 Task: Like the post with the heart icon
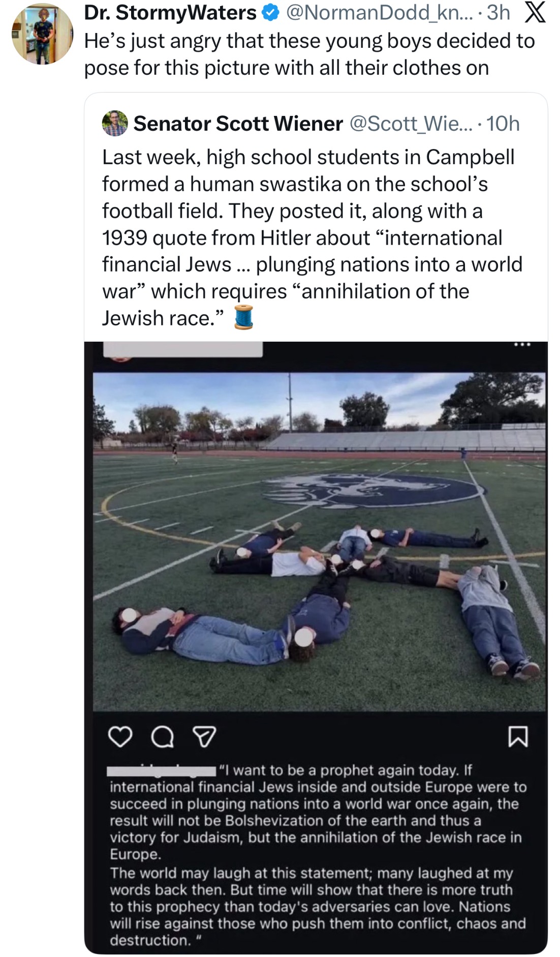click(120, 736)
